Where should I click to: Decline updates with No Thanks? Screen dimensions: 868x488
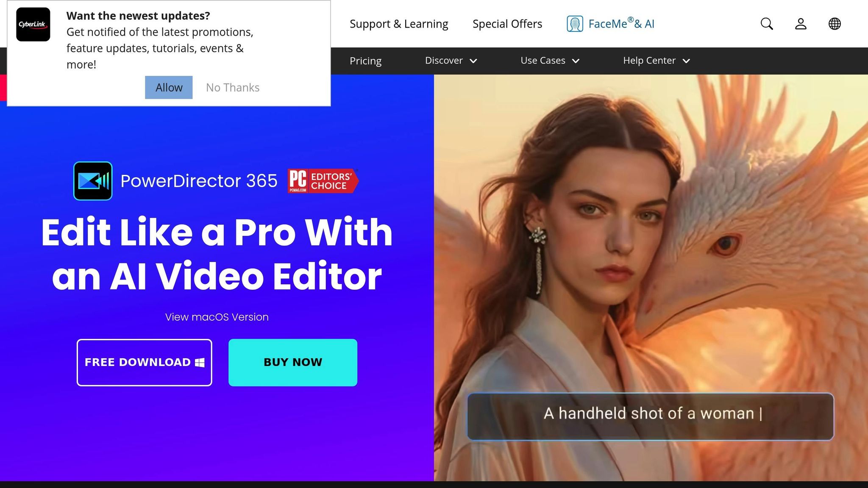click(x=233, y=87)
